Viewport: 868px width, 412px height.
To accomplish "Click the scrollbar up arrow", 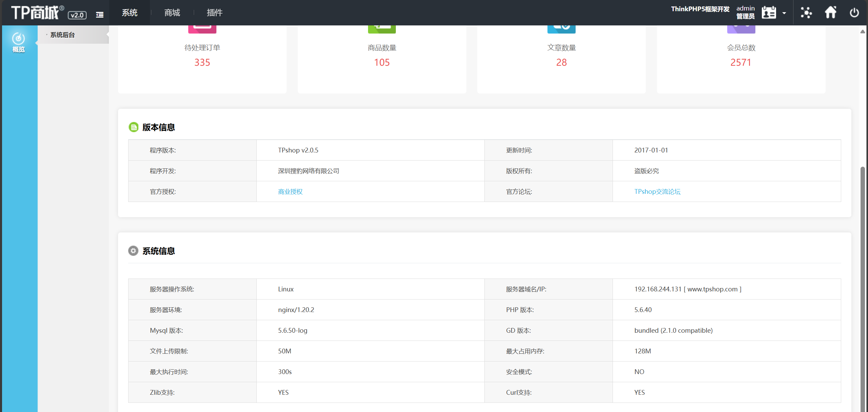I will 863,31.
